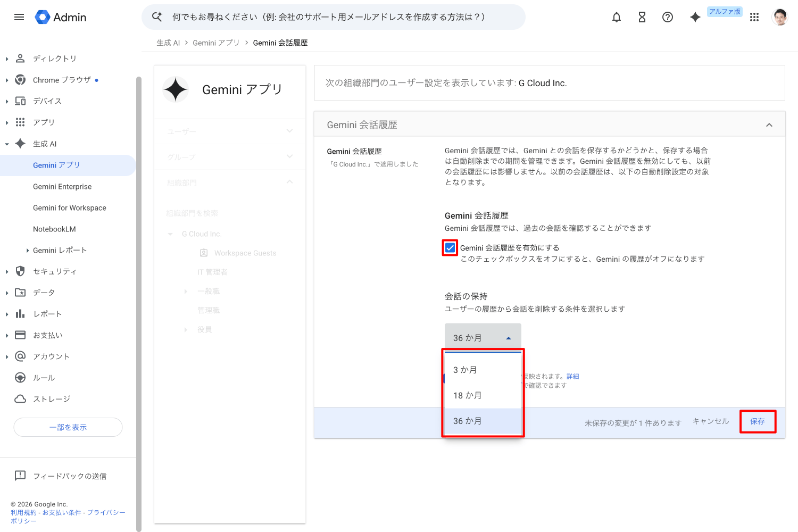This screenshot has height=532, width=798.
Task: Click the Workspace Guests org icon
Action: (x=204, y=253)
